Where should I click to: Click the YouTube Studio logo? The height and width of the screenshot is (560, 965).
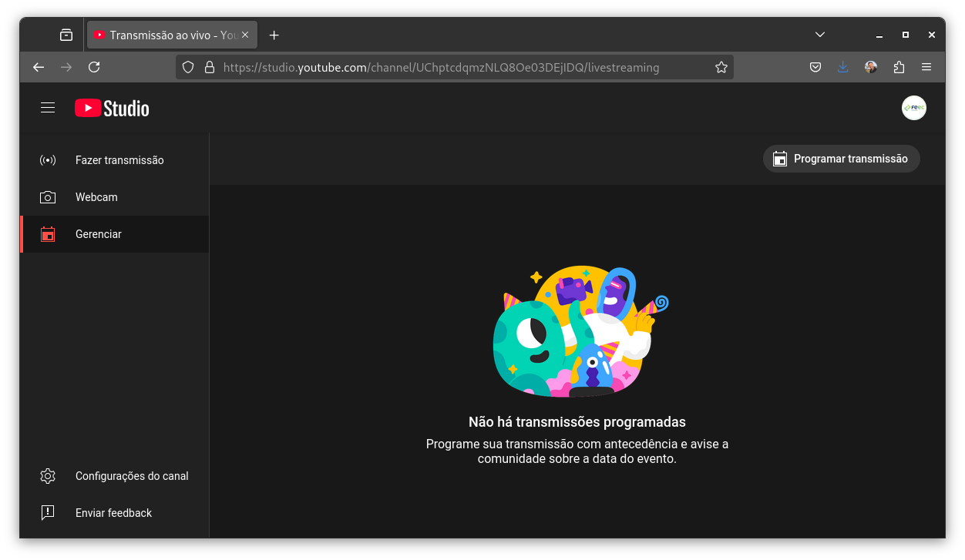[112, 109]
